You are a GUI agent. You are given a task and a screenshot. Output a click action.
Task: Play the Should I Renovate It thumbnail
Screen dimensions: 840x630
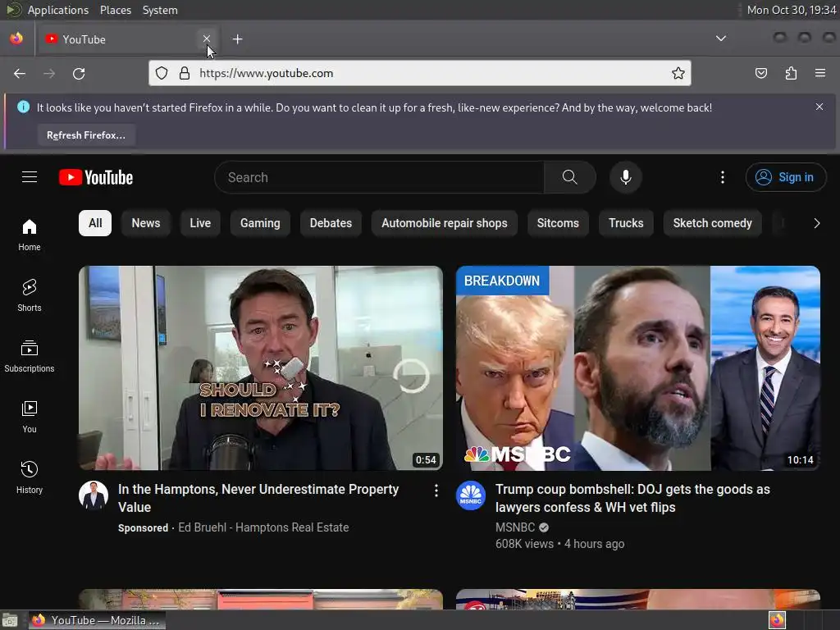click(x=261, y=368)
